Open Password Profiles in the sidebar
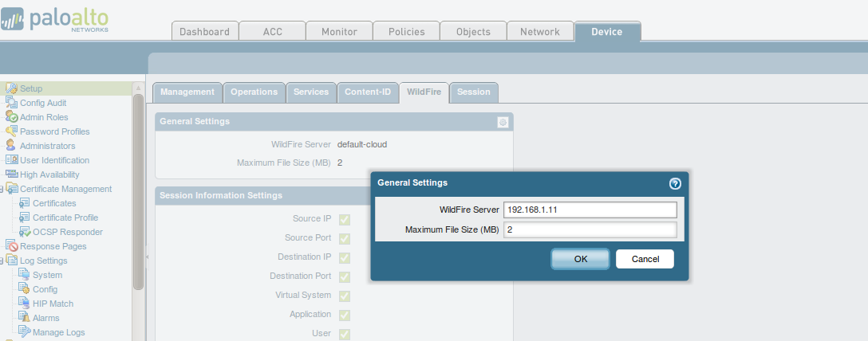 click(x=54, y=131)
